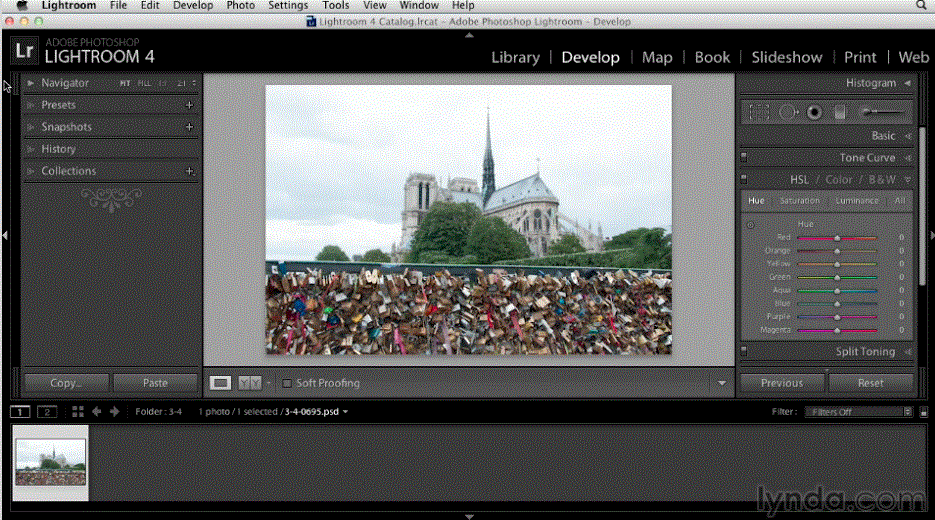Toggle the Split Toning panel on/off switch
The width and height of the screenshot is (935, 520).
pyautogui.click(x=744, y=351)
